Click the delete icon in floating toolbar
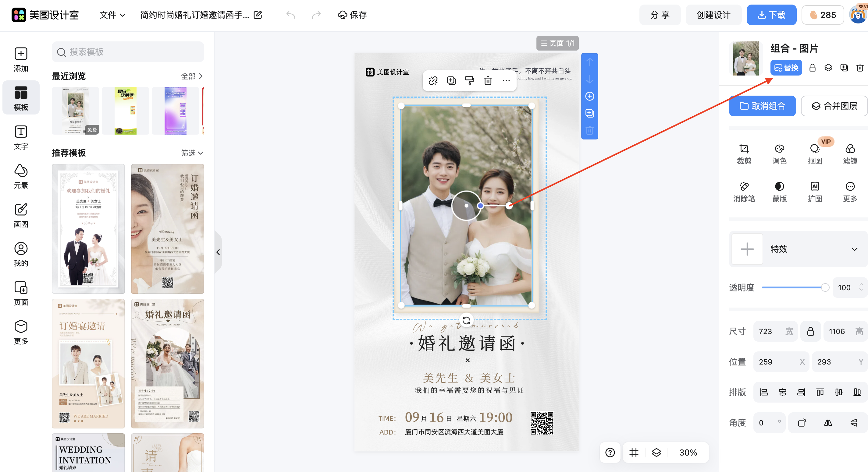Screen dimensions: 868x472 (x=488, y=80)
